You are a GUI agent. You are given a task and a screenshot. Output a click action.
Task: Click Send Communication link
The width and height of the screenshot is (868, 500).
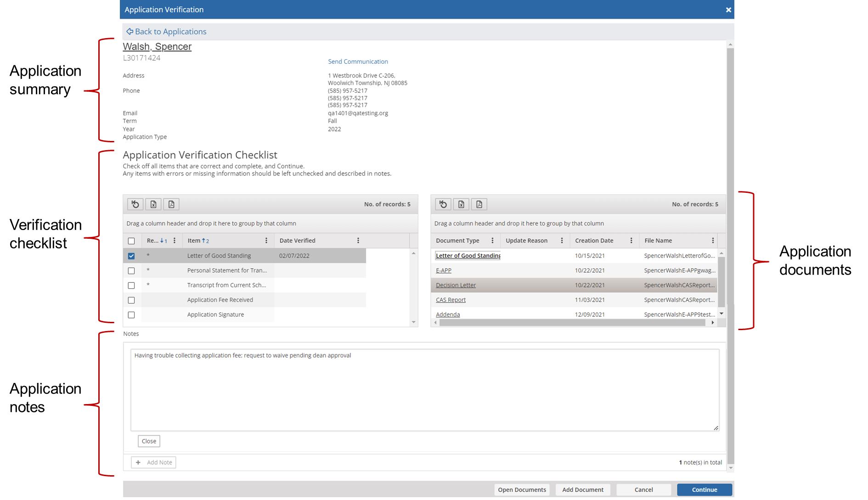click(x=358, y=62)
